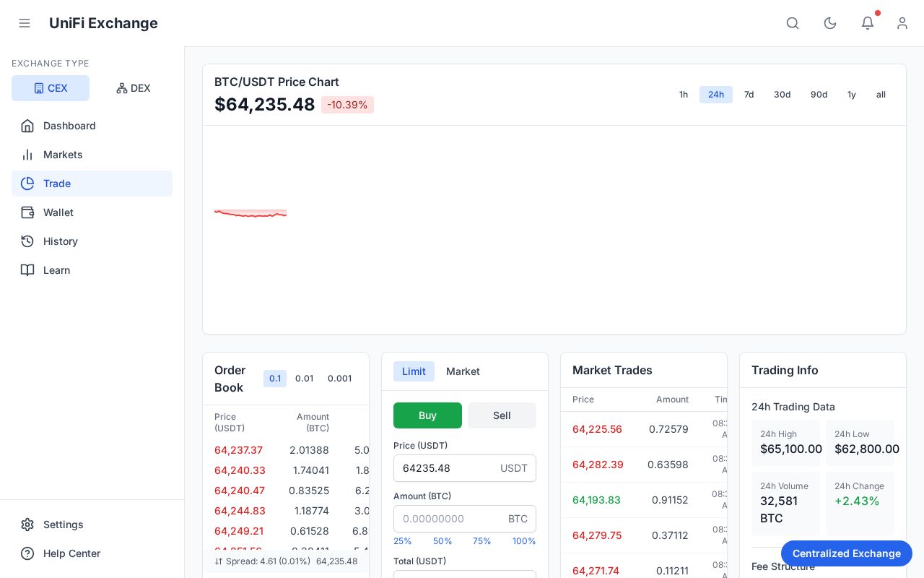Go to Wallet page
The height and width of the screenshot is (578, 924).
pyautogui.click(x=92, y=212)
